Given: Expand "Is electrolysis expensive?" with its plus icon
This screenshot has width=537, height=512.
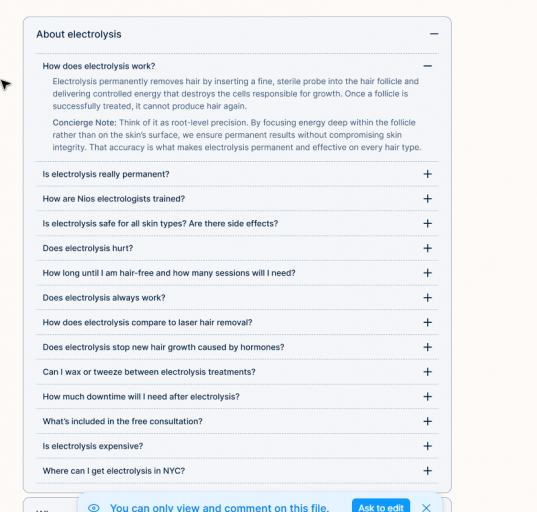Looking at the screenshot, I should coord(427,446).
